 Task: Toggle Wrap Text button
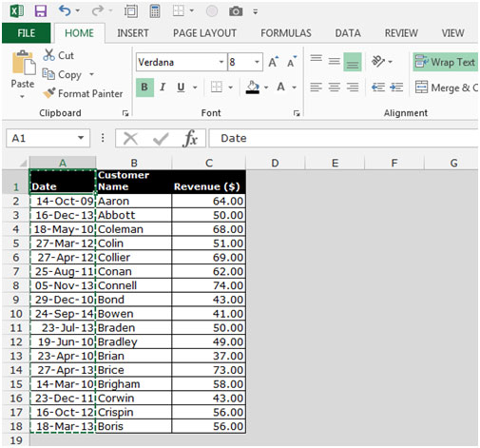(445, 62)
